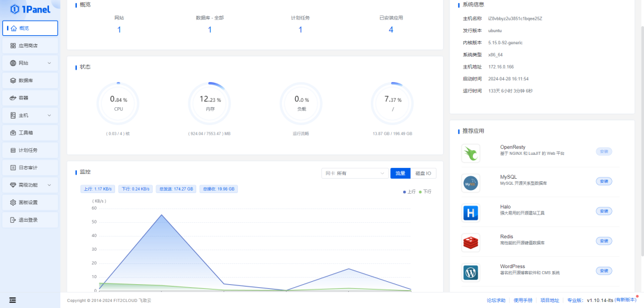Click the 1Panel logo
Image resolution: width=644 pixels, height=308 pixels.
pyautogui.click(x=30, y=8)
